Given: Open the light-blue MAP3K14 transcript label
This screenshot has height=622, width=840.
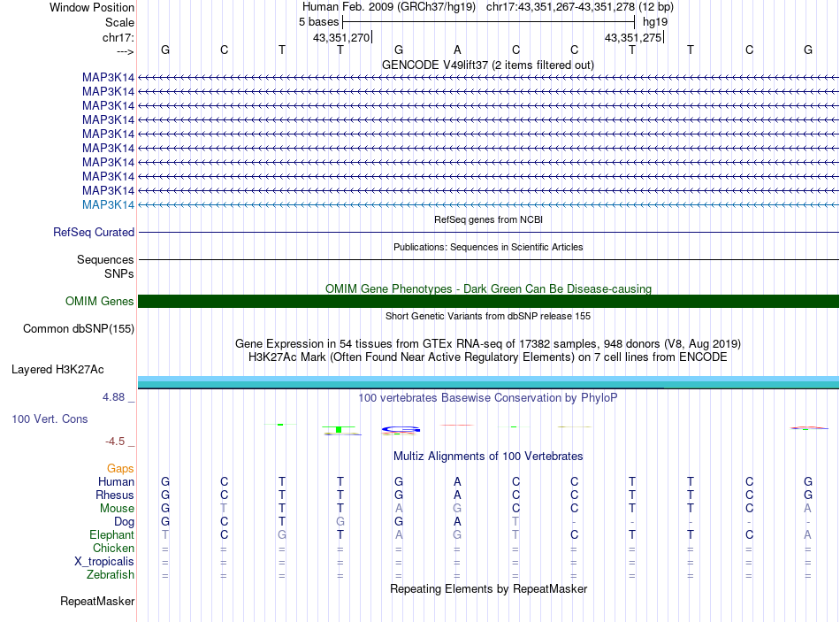Looking at the screenshot, I should pos(108,205).
